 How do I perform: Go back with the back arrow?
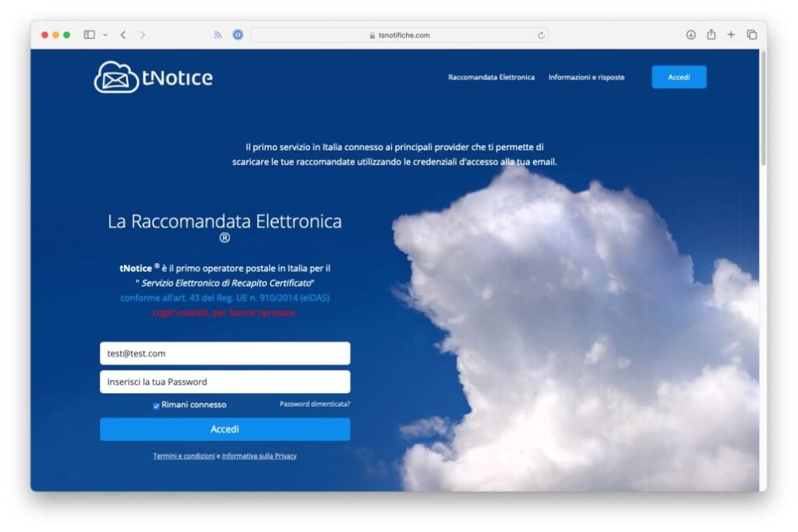tap(123, 34)
